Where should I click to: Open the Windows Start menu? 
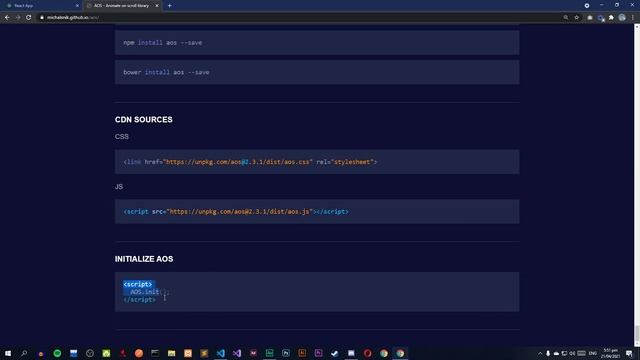pos(8,353)
